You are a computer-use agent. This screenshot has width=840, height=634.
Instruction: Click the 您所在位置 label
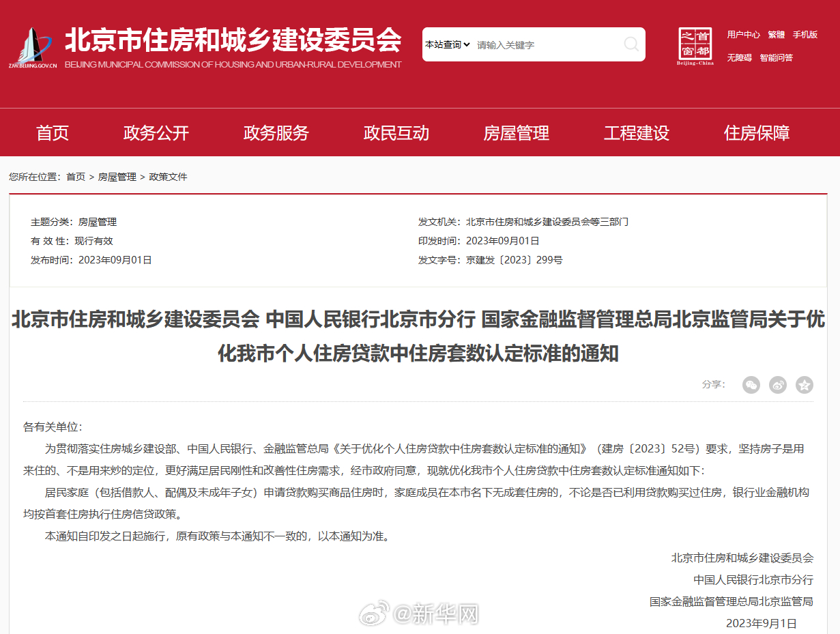[35, 177]
